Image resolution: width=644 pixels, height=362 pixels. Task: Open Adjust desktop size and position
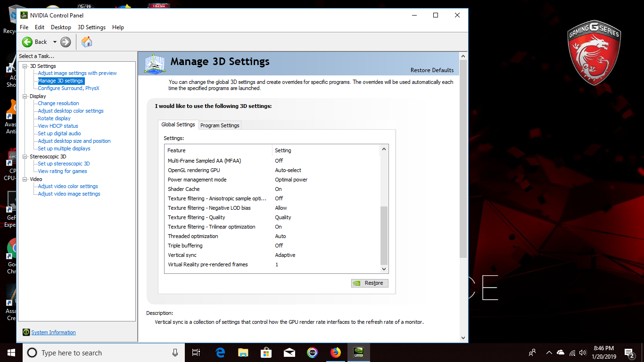tap(74, 141)
